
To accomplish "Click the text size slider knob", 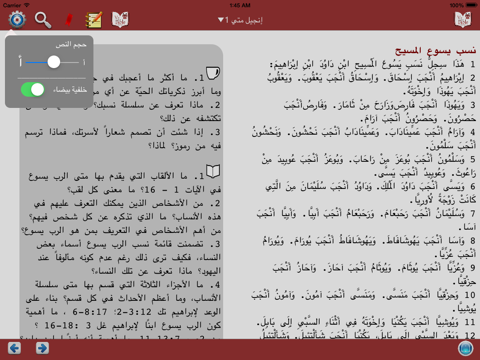I will click(54, 62).
